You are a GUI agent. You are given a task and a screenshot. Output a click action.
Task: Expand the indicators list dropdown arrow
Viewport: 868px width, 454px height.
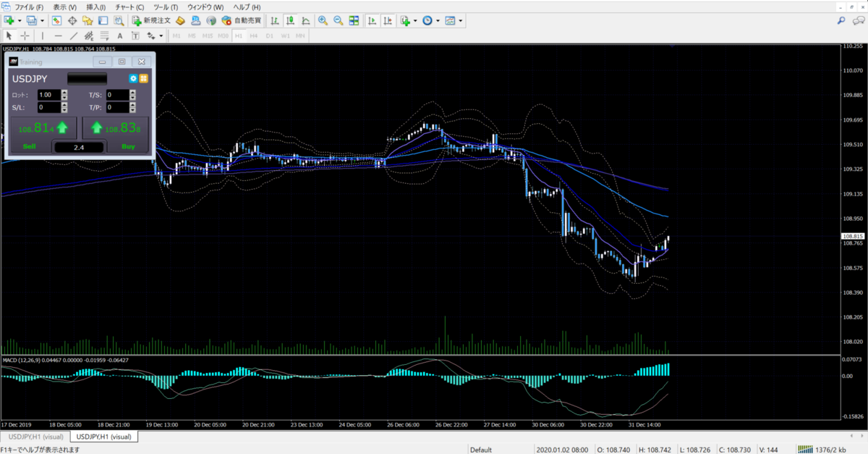[415, 20]
